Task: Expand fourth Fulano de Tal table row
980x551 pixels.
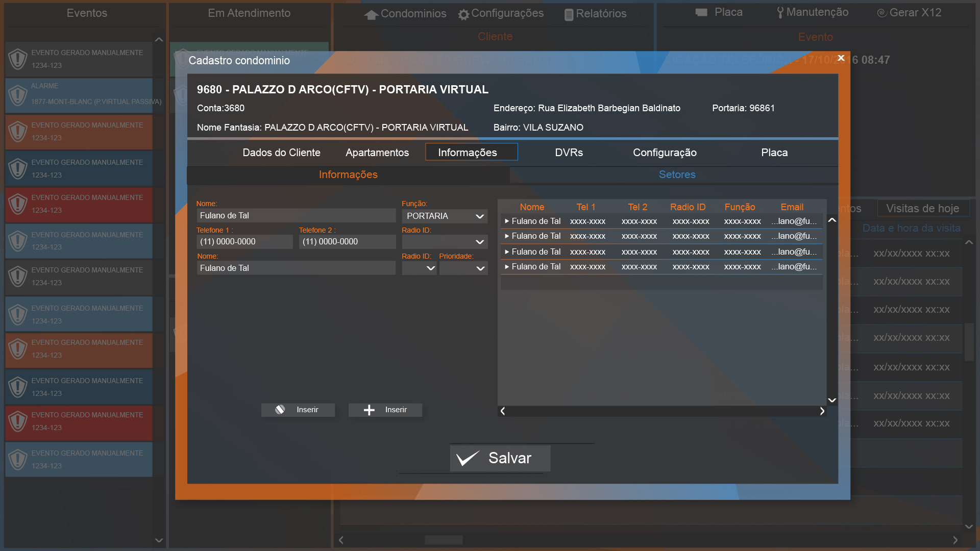Action: tap(507, 267)
